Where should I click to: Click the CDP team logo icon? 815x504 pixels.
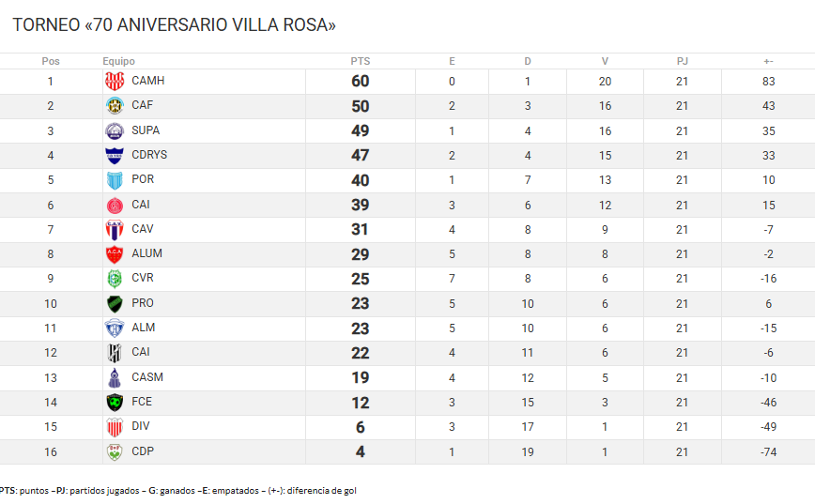(115, 451)
